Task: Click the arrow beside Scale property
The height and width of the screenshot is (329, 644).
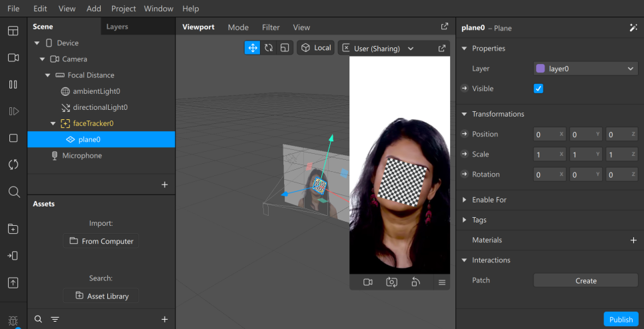Action: [x=465, y=155]
